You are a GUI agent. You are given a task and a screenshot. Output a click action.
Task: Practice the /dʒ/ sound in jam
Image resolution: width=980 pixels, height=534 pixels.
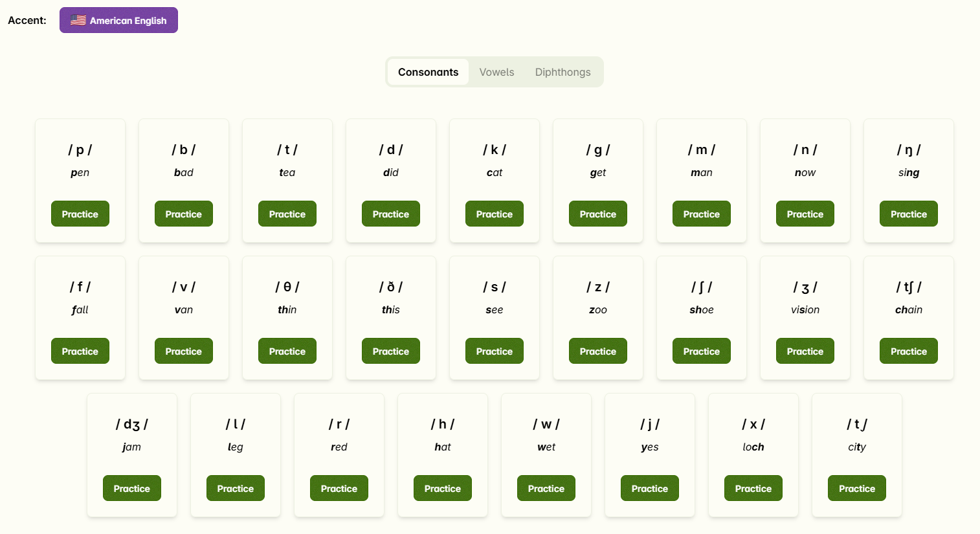(132, 488)
